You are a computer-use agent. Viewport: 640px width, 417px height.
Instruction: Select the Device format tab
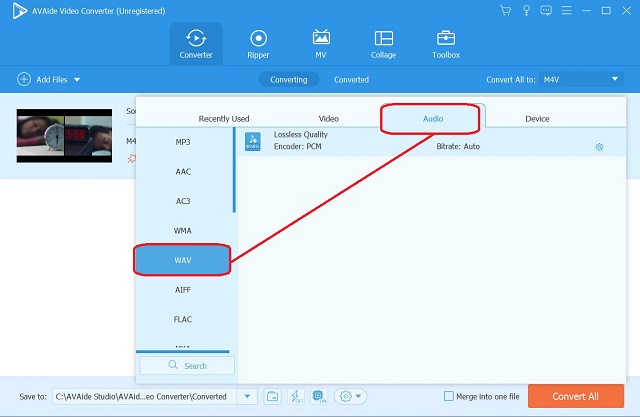pos(537,119)
